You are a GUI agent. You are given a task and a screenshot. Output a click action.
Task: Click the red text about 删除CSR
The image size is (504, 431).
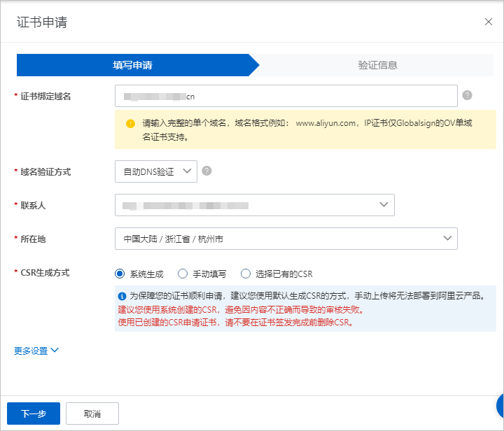point(236,322)
